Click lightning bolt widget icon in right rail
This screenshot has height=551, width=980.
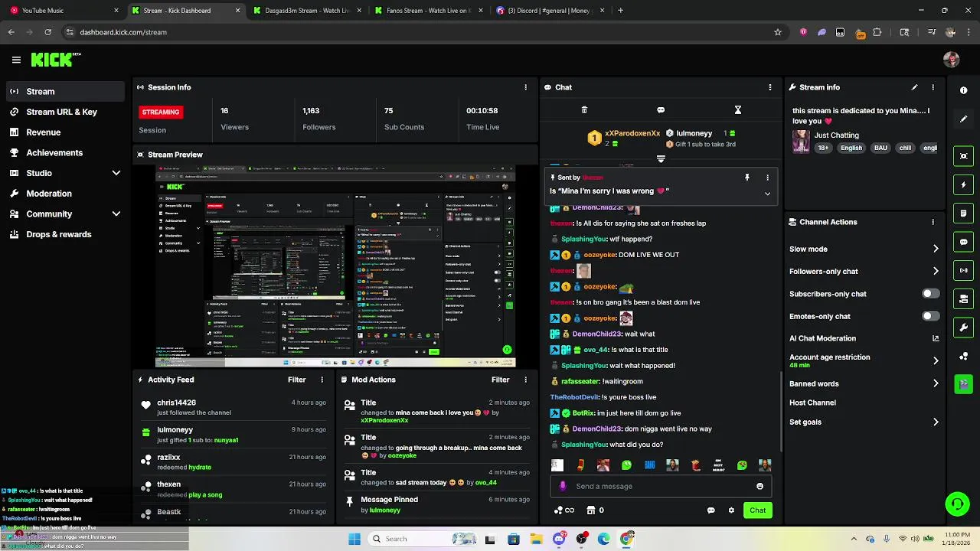[x=963, y=184]
